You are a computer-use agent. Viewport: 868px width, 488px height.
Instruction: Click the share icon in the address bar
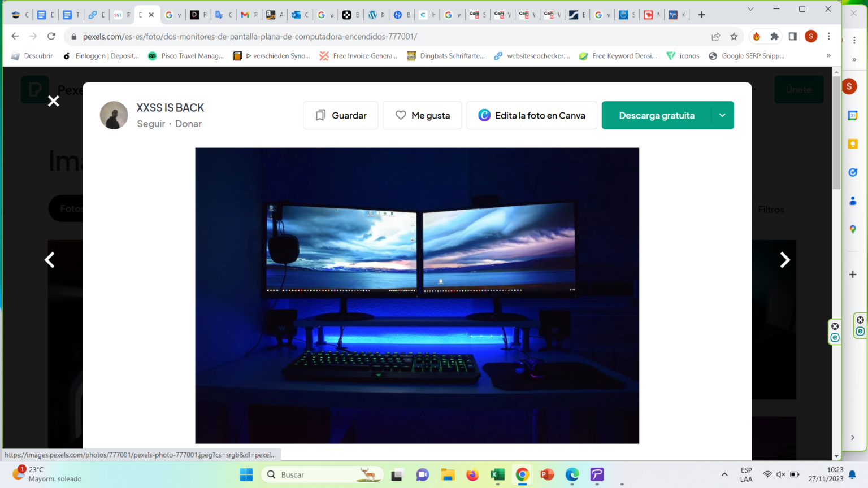click(x=715, y=36)
